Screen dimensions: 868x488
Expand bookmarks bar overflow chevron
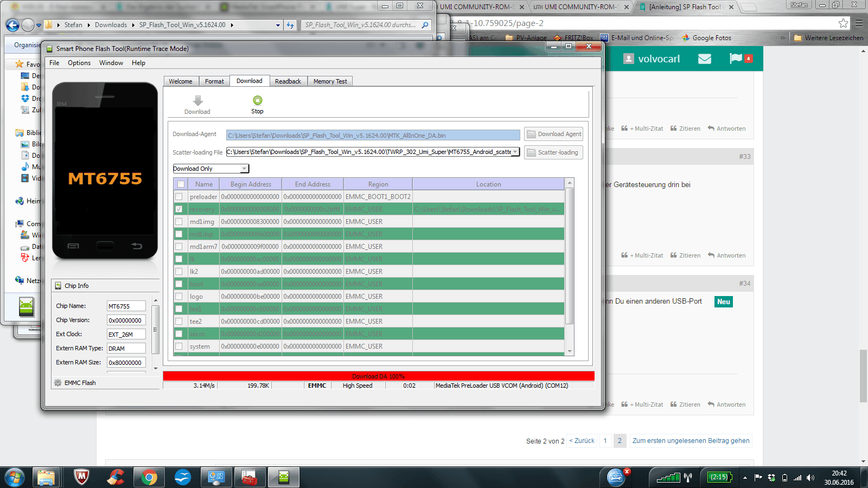coord(782,38)
